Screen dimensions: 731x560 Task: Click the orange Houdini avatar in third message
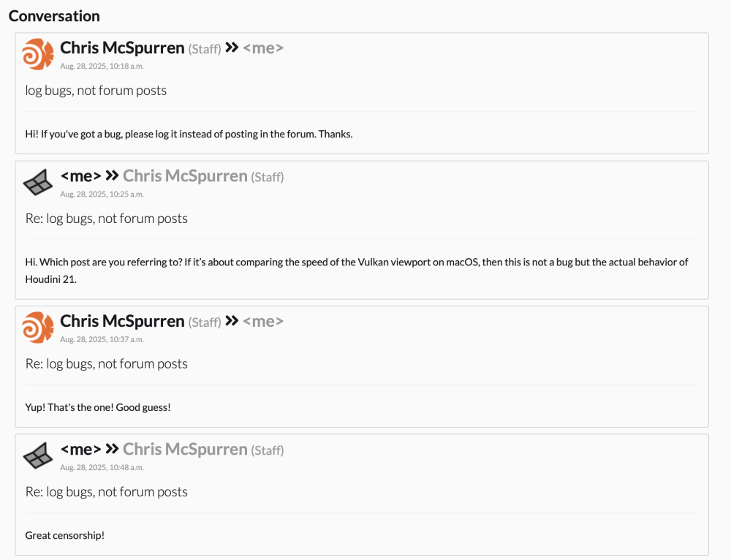[38, 328]
